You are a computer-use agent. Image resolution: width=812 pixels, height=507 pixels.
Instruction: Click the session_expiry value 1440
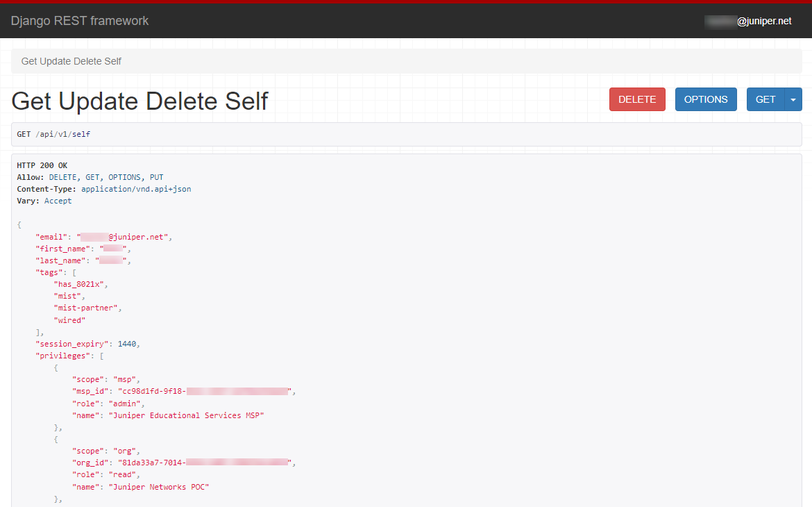[x=127, y=344]
